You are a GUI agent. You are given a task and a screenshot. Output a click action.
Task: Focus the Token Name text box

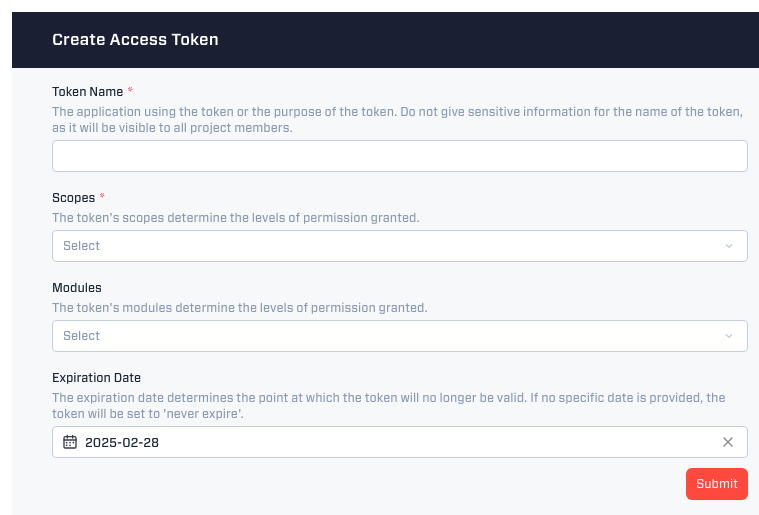(399, 156)
